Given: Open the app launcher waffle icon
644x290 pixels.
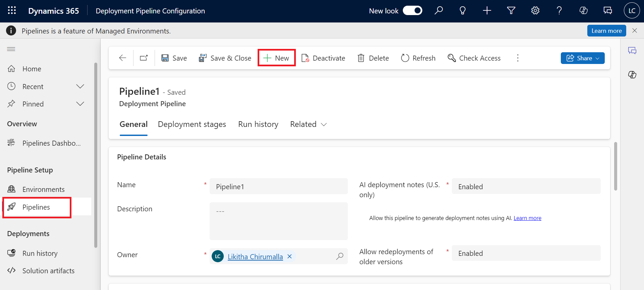Looking at the screenshot, I should point(12,11).
